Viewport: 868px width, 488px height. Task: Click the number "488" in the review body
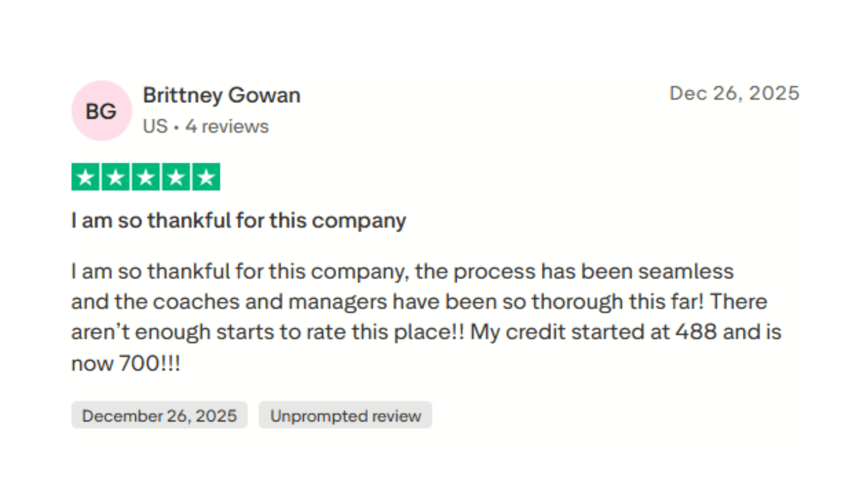click(x=696, y=332)
